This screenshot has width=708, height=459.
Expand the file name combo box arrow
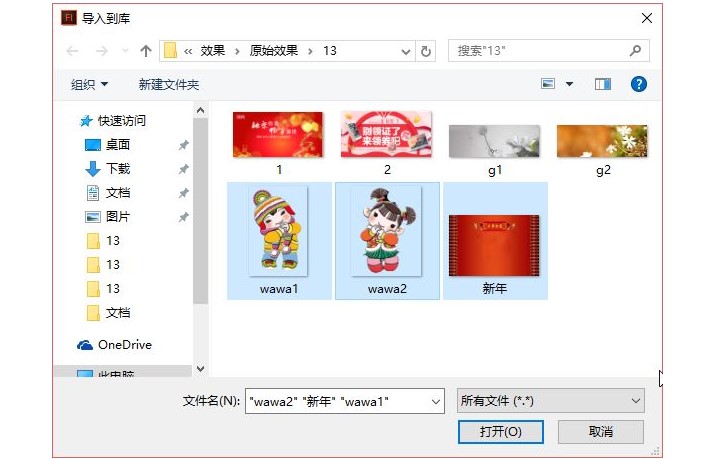click(x=435, y=401)
